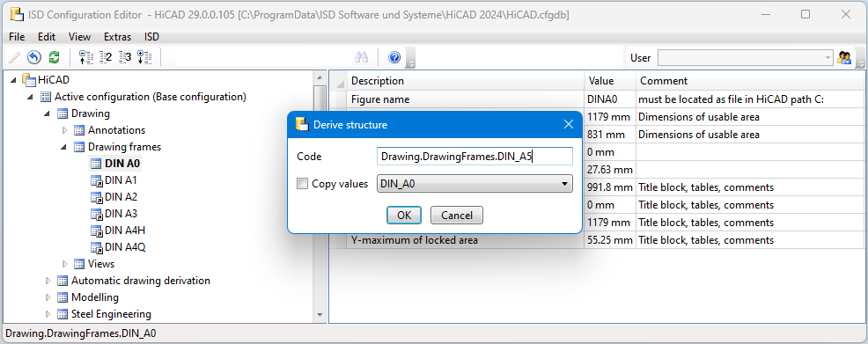This screenshot has width=868, height=344.
Task: Click the expand level 3 toolbar icon
Action: pos(124,57)
